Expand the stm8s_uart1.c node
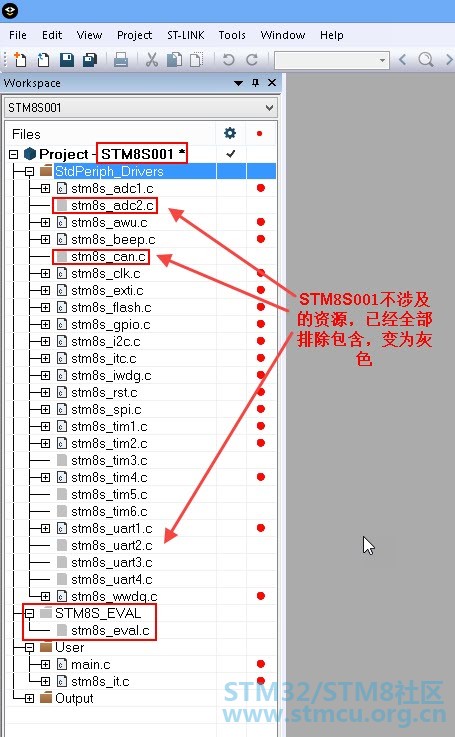This screenshot has height=737, width=455. [x=45, y=528]
